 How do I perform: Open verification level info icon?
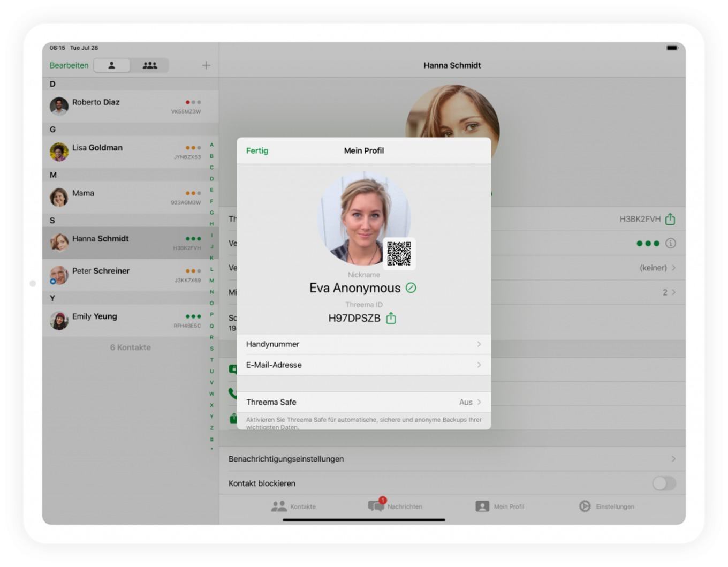click(670, 243)
